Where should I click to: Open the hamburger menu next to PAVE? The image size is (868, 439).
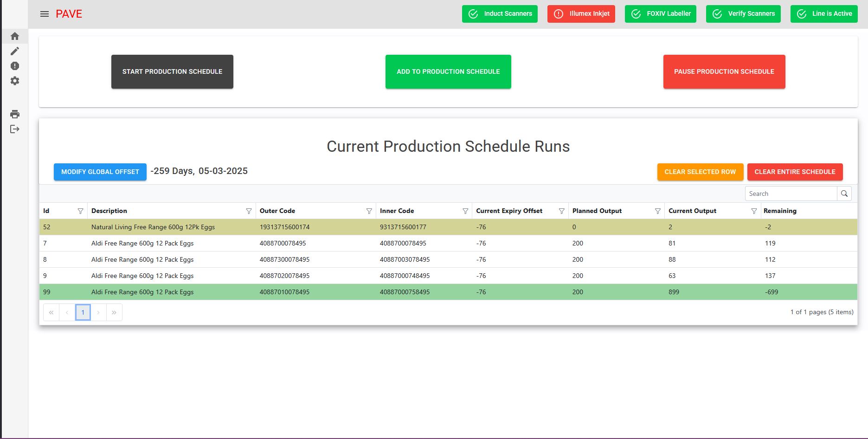(x=45, y=14)
